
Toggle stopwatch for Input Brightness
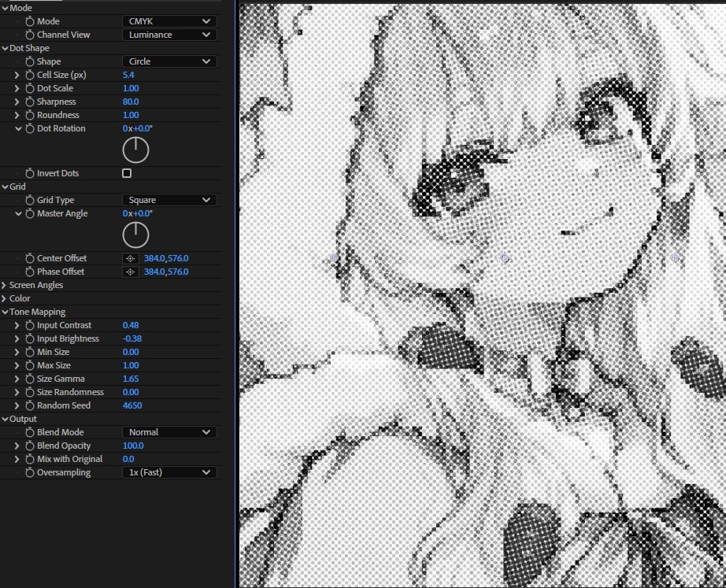click(x=30, y=339)
